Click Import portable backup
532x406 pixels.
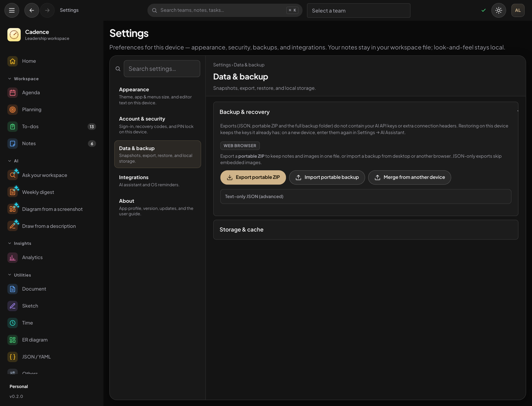[x=327, y=177]
